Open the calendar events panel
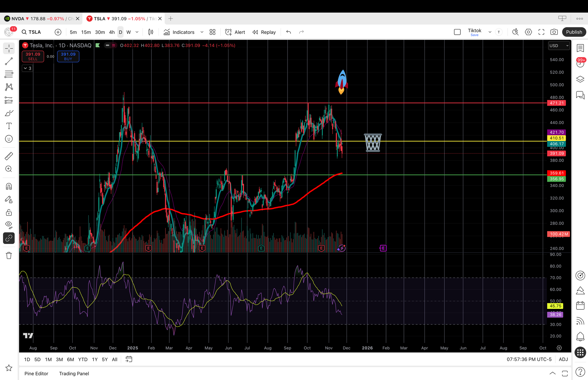Viewport: 588px width, 380px height. [580, 306]
